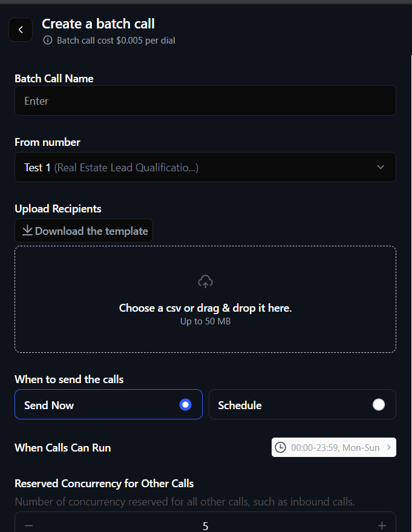Click Download the template
This screenshot has width=412, height=532.
pos(83,231)
